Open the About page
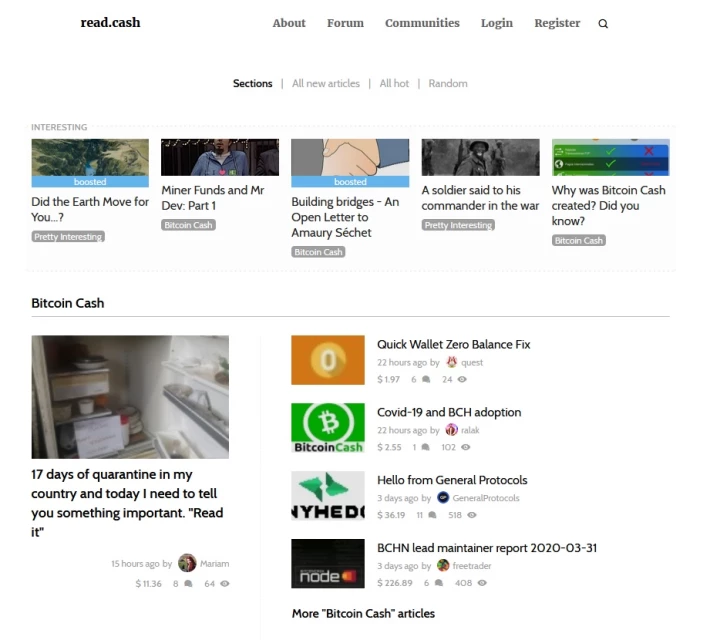Image resolution: width=710 pixels, height=640 pixels. pos(289,23)
